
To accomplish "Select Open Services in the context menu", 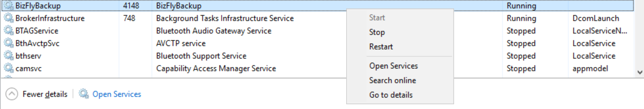I will 393,66.
